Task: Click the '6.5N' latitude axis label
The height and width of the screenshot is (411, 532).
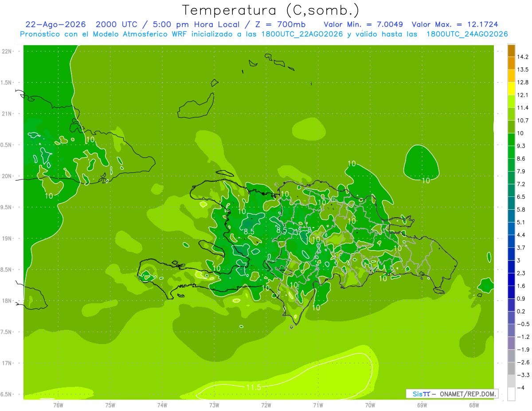Action: 6,394
